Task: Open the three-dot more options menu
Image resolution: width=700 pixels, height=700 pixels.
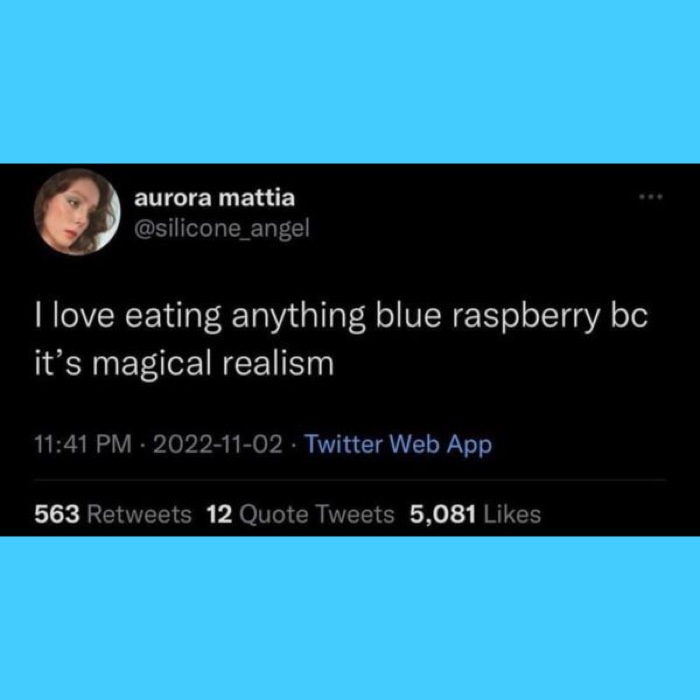Action: (x=651, y=196)
